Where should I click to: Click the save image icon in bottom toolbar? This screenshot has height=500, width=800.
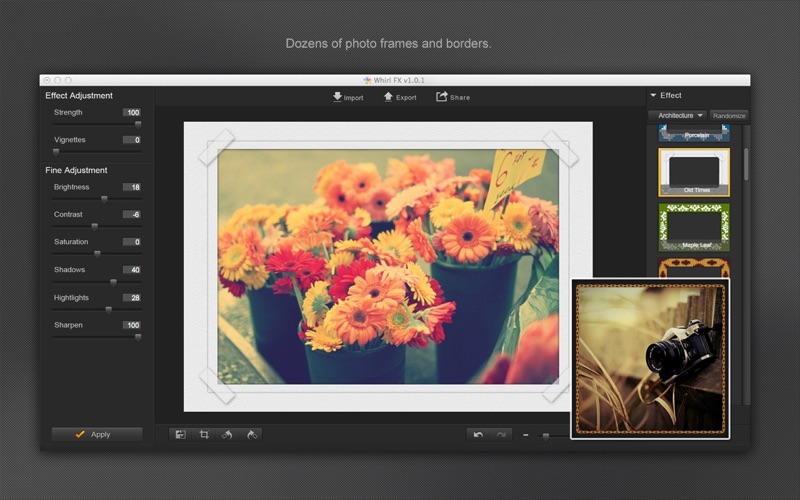pyautogui.click(x=180, y=434)
